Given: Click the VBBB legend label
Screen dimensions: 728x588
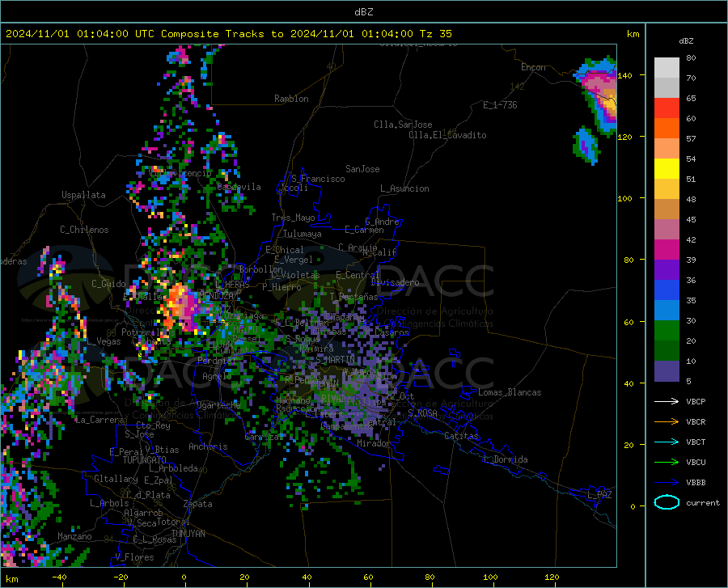Looking at the screenshot, I should point(696,482).
